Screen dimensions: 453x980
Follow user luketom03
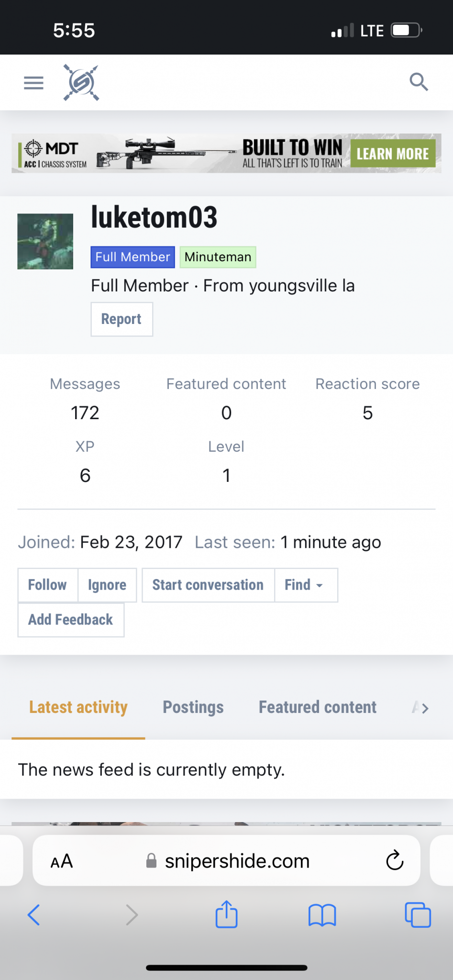click(x=47, y=585)
